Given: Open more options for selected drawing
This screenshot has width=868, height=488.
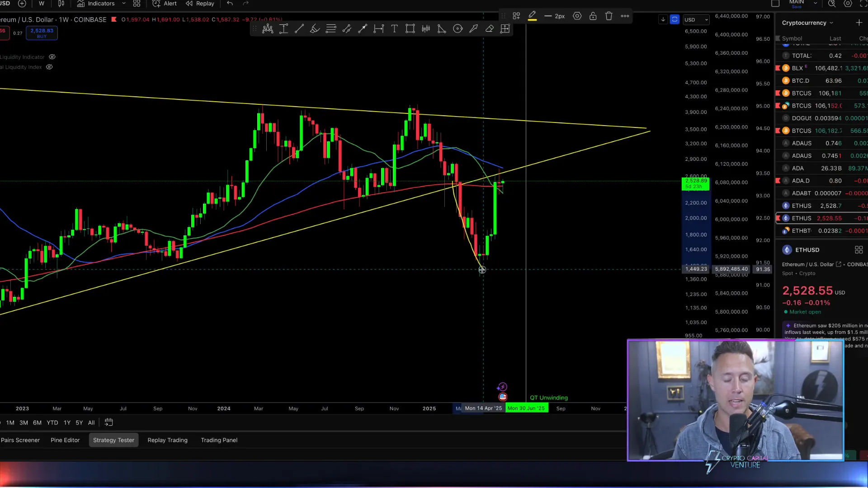Looking at the screenshot, I should tap(625, 16).
